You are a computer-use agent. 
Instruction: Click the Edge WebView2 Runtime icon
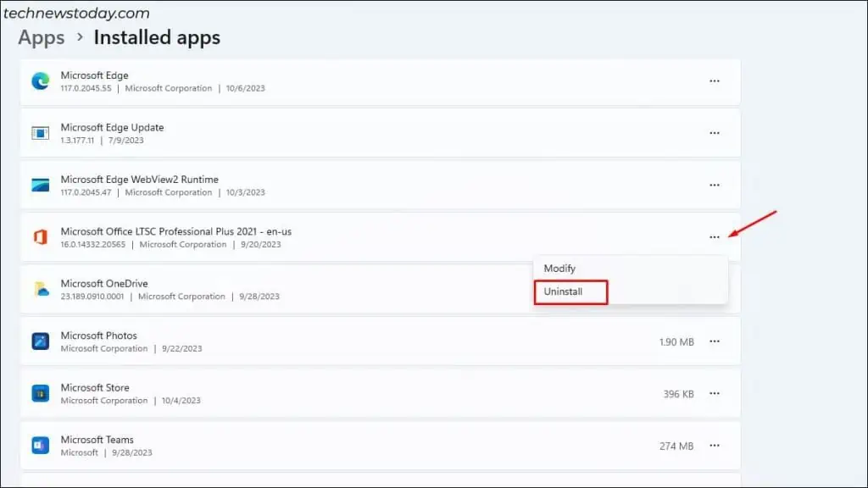[40, 186]
